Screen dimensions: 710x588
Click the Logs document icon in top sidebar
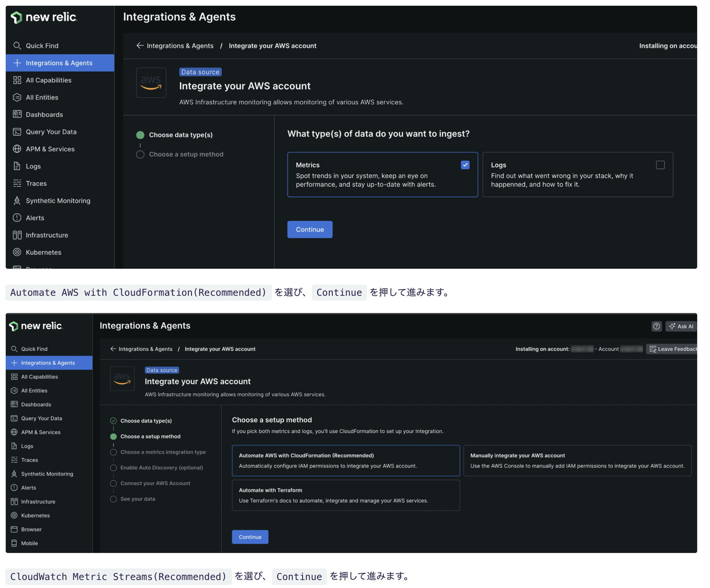point(17,166)
